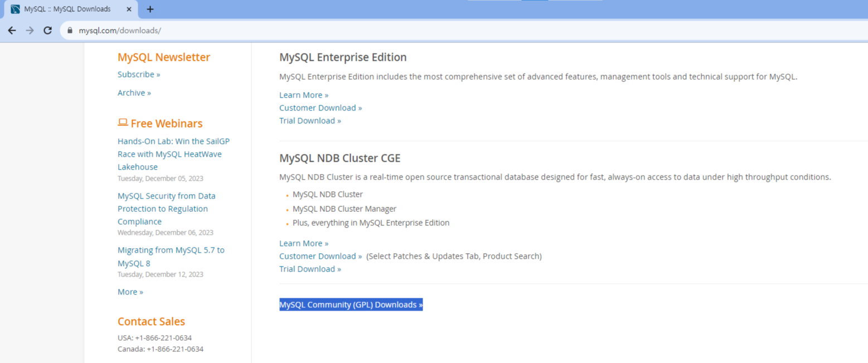Screen dimensions: 868x363
Task: Open Hands-On Lab SailGP webinar link
Action: (x=173, y=154)
